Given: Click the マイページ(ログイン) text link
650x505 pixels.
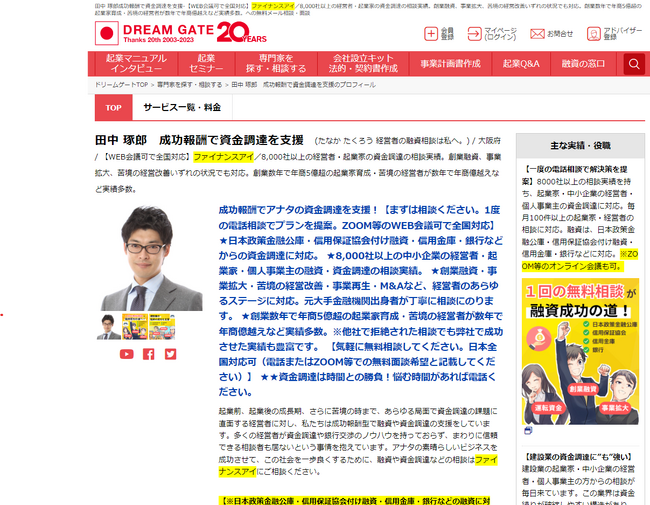Looking at the screenshot, I should pos(500,34).
